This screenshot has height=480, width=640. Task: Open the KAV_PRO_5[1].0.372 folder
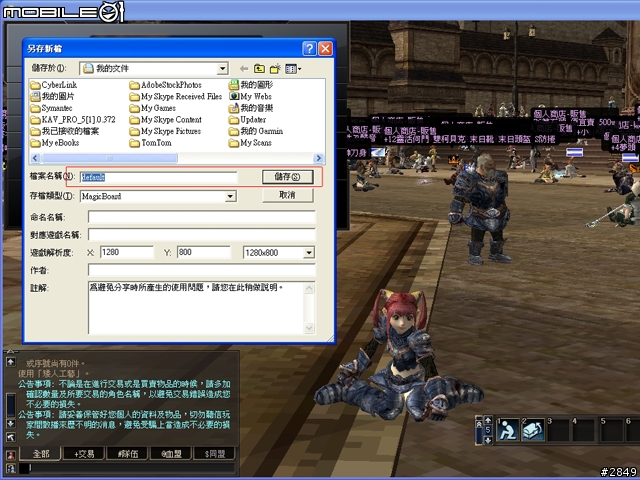tap(73, 120)
